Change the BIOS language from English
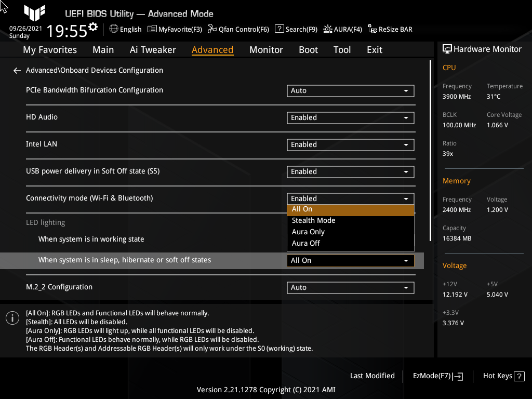This screenshot has width=532, height=399. (x=125, y=29)
